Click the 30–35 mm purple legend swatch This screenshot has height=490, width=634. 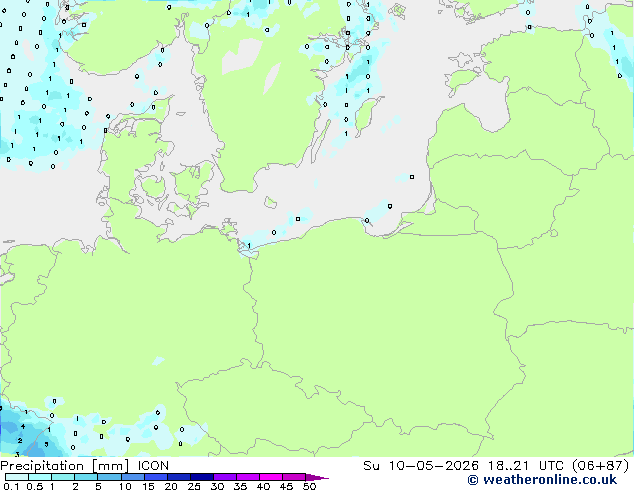click(225, 477)
